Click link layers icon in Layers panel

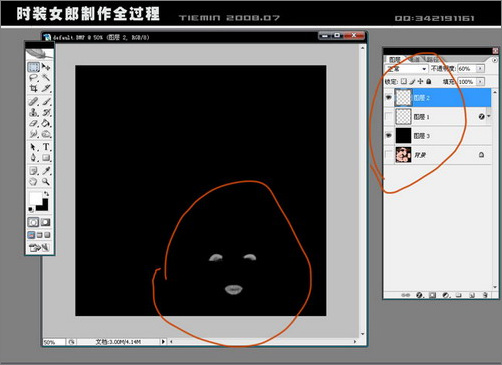click(405, 295)
